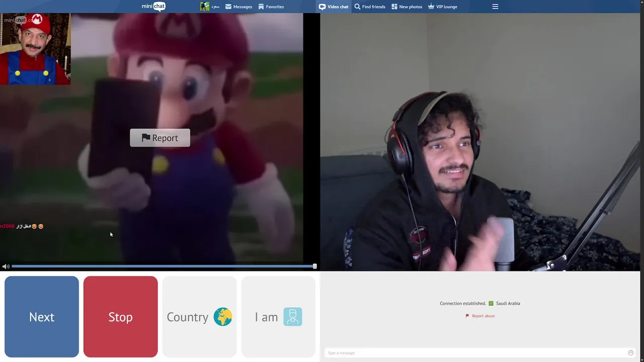Open New photos section
Image resolution: width=644 pixels, height=362 pixels.
(407, 7)
